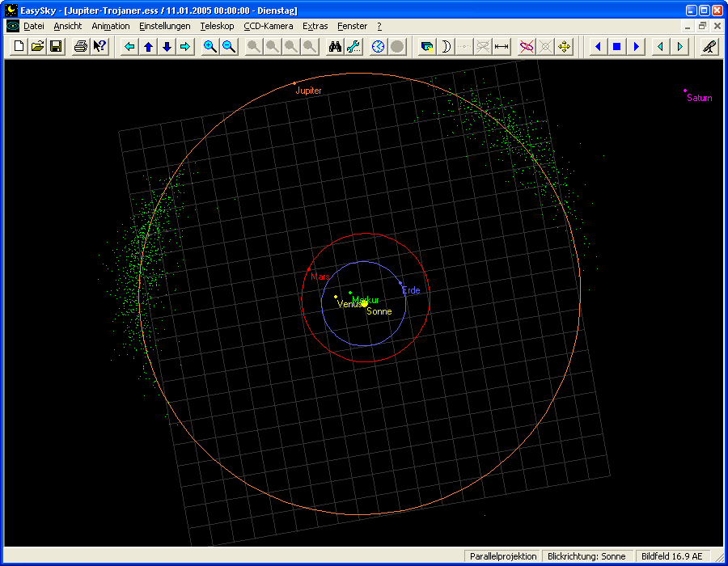Screen dimensions: 728x566
Task: Zoom out with the magnifier minus icon
Action: tap(229, 47)
